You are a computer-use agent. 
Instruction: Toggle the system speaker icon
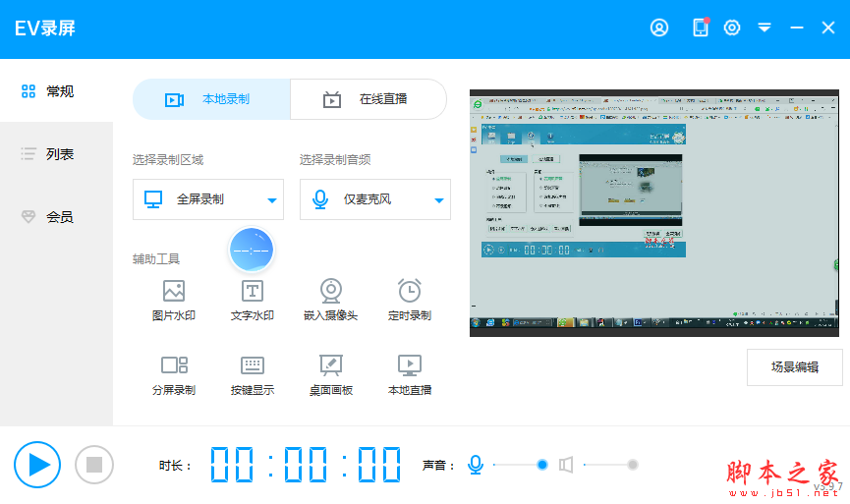[566, 465]
